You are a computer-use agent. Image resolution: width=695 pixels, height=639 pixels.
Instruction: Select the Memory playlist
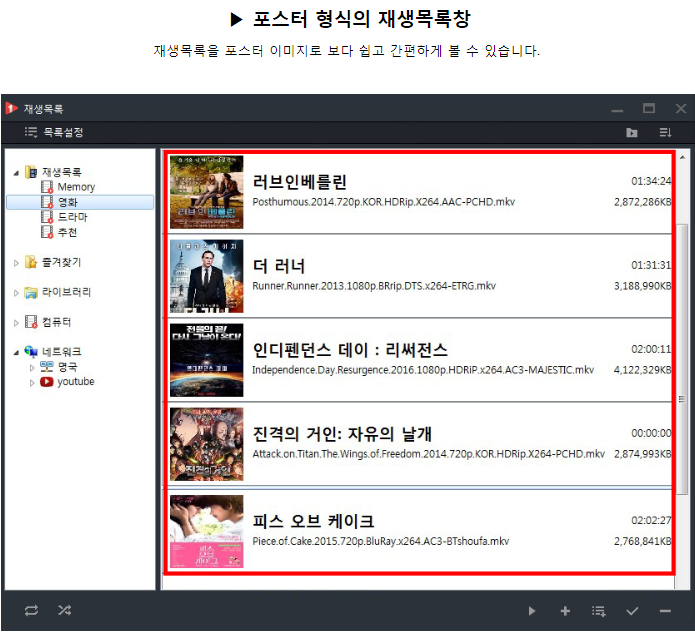tap(76, 187)
